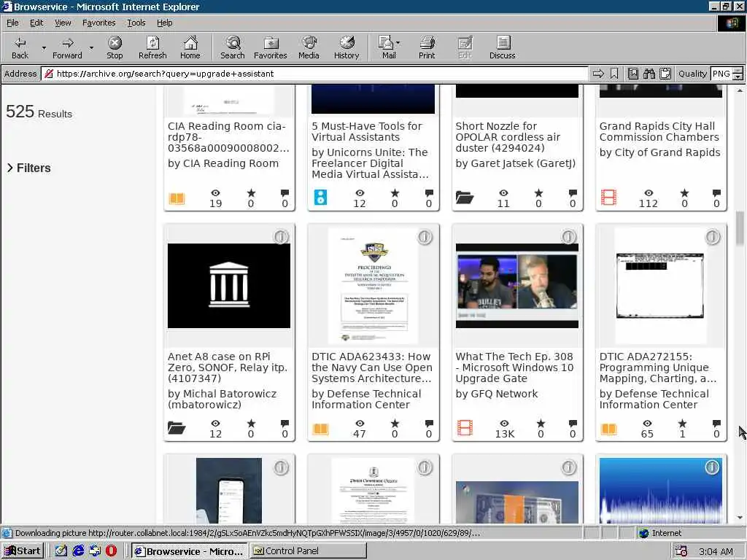Open DTIC ADA623433 Navy Open Systems item
Image resolution: width=747 pixels, height=560 pixels.
[x=371, y=367]
